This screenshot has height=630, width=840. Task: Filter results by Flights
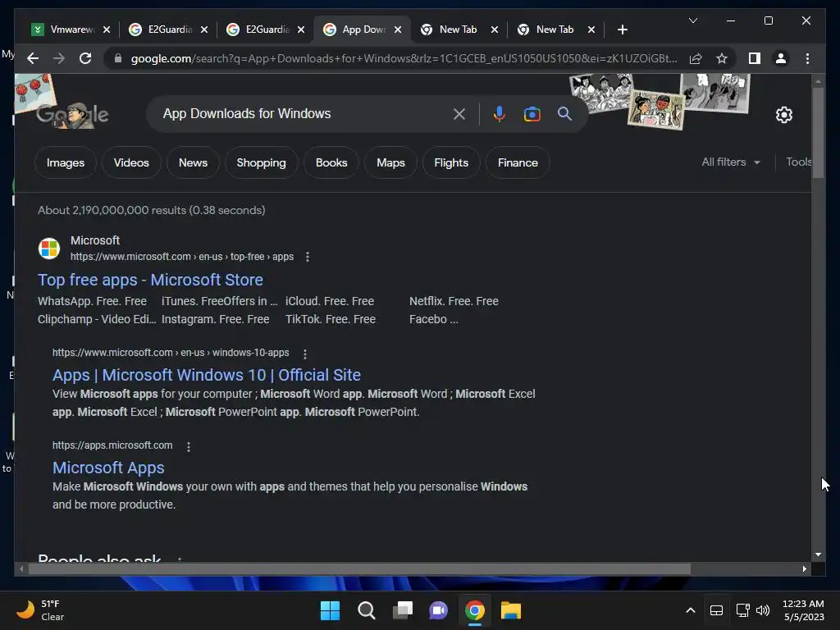coord(451,162)
